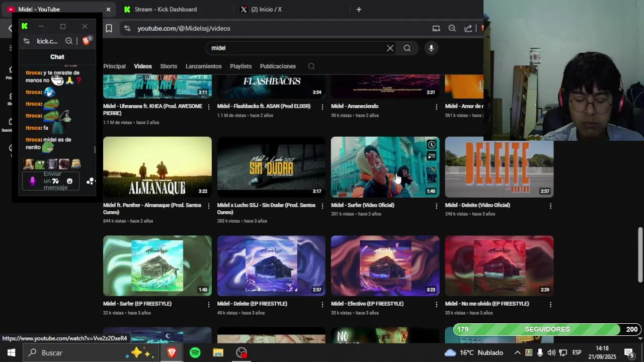Click the ESP language indicator
644x362 pixels.
577,353
